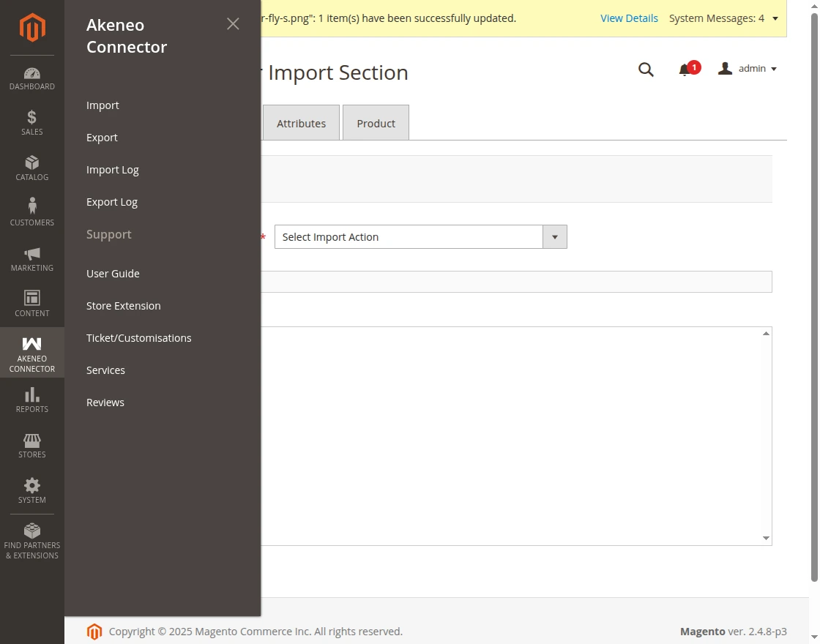This screenshot has height=644, width=820.
Task: Open the User Guide link
Action: point(113,274)
